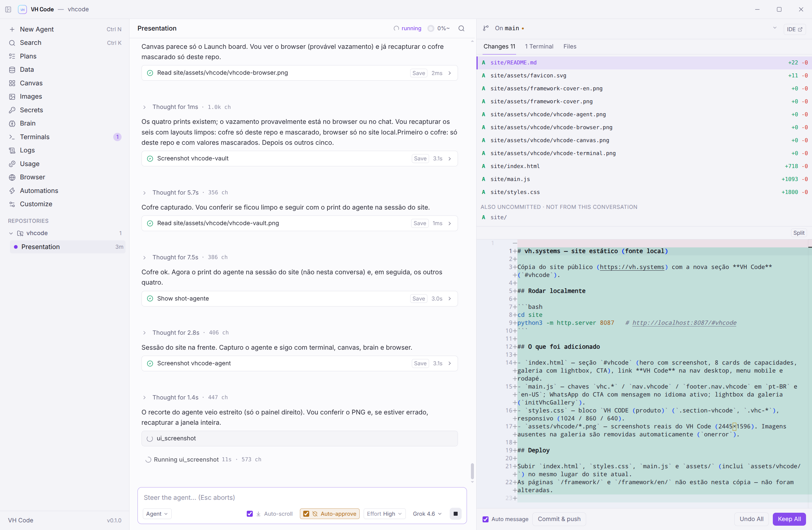Open the Agent mode dropdown
The image size is (812, 530).
tap(157, 514)
